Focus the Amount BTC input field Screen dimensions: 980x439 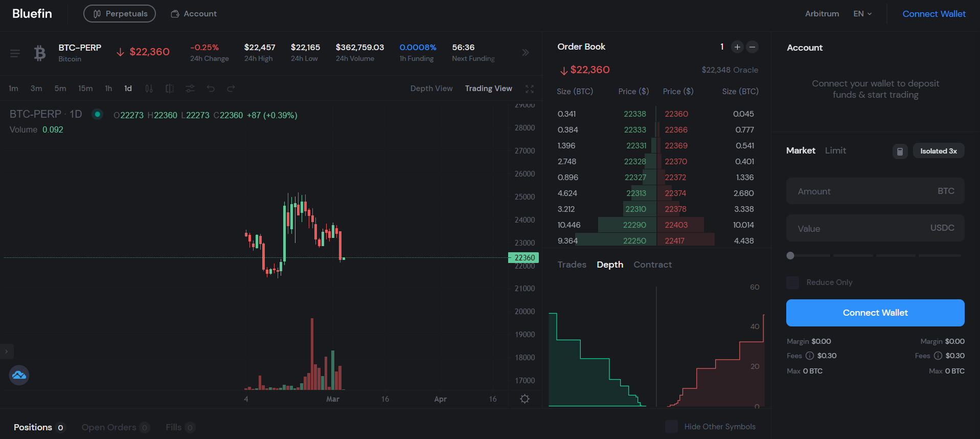tap(875, 191)
